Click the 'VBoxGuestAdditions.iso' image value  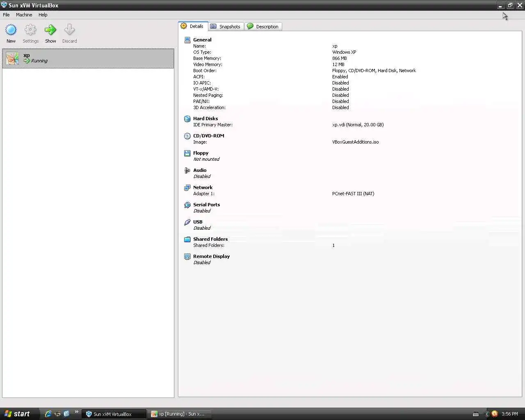(356, 142)
